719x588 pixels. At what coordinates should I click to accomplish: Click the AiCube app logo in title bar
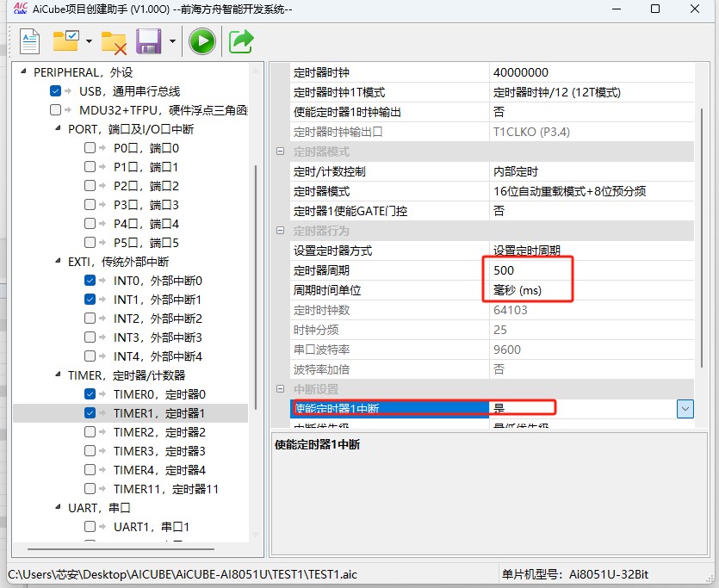point(21,9)
